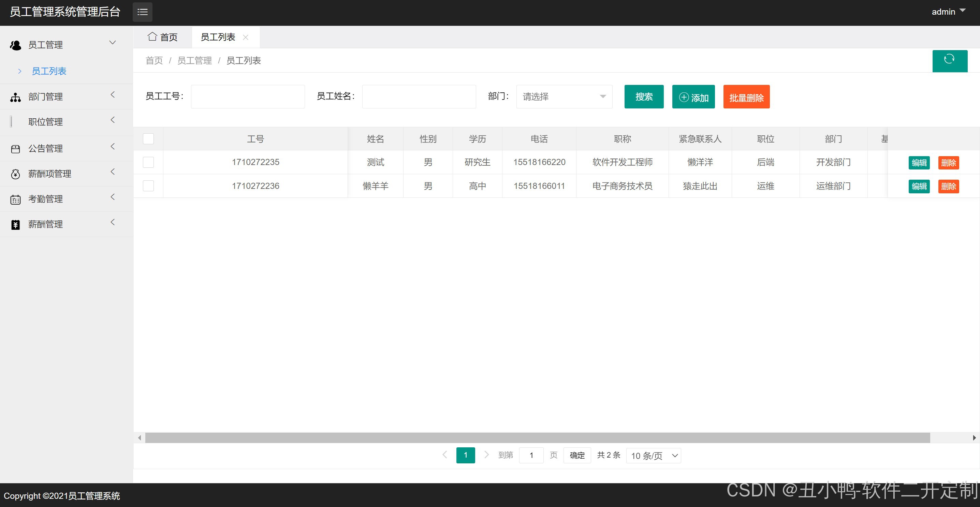Open the admin user dropdown
The image size is (980, 507).
948,12
